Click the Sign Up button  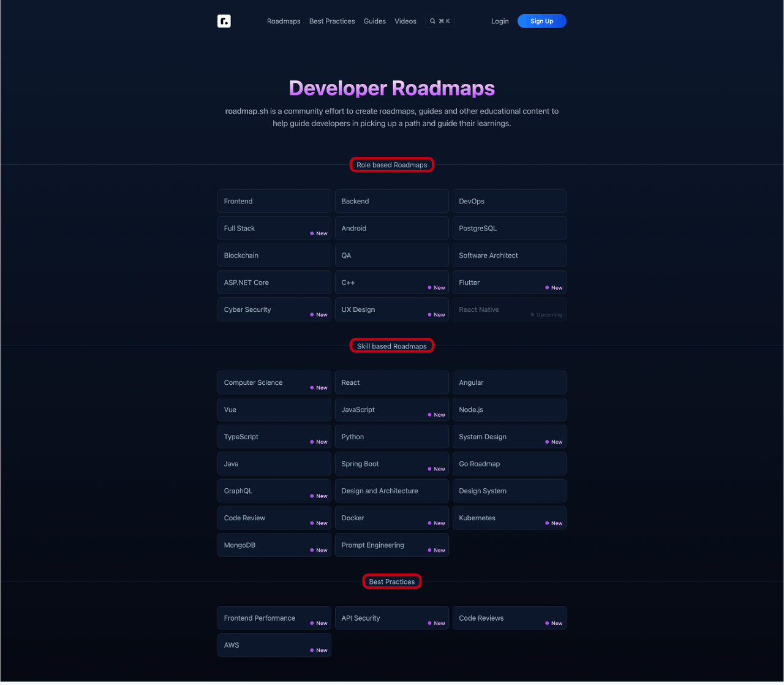click(x=542, y=21)
